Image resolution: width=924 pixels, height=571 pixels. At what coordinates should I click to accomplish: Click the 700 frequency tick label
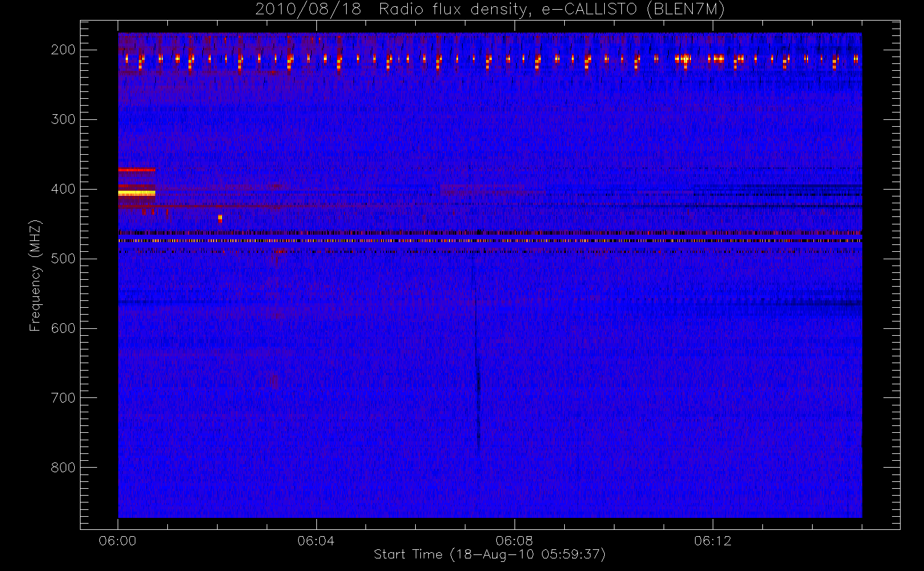pyautogui.click(x=63, y=398)
